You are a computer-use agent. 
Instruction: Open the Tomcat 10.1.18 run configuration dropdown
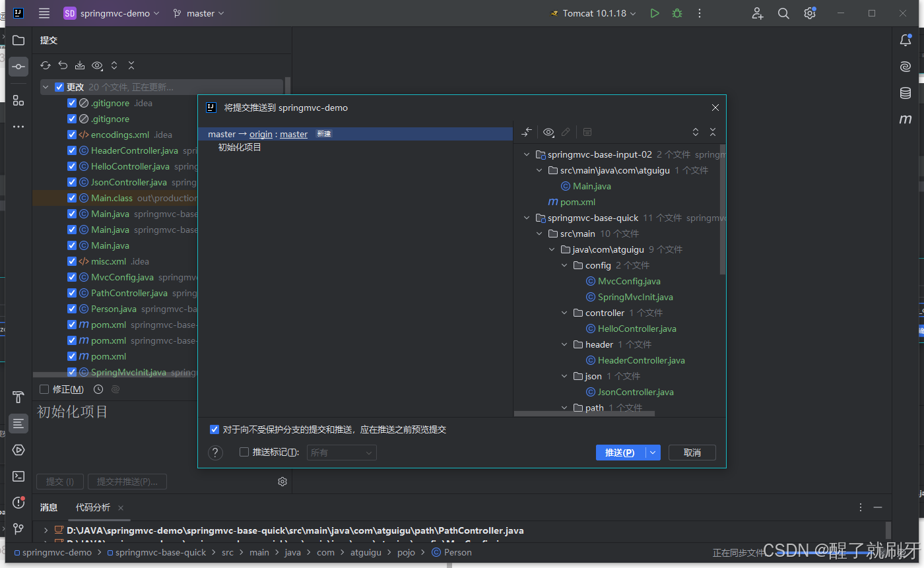pyautogui.click(x=593, y=13)
